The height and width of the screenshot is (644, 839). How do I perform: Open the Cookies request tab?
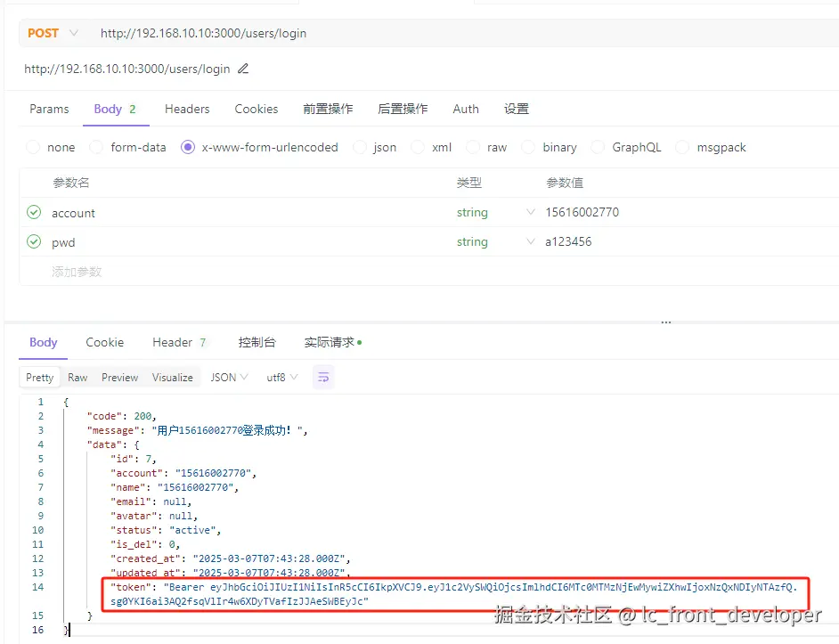[x=257, y=110]
